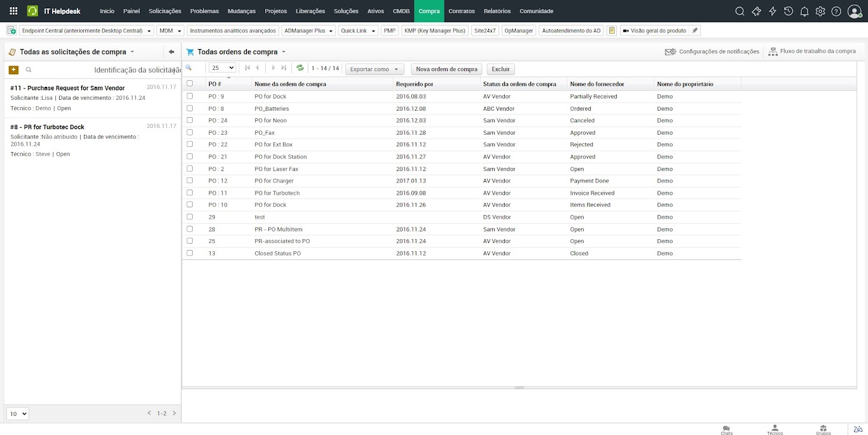Open the user profile avatar

click(855, 11)
